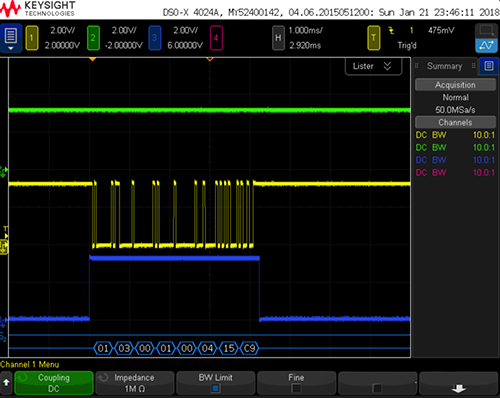Expand the Lister dropdown

click(x=373, y=66)
